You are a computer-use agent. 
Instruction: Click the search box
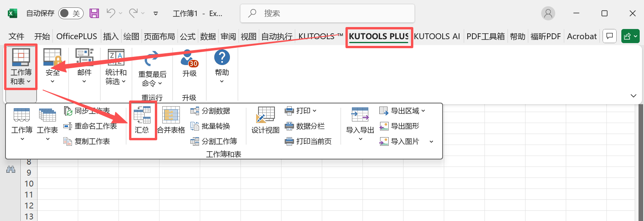coord(327,13)
